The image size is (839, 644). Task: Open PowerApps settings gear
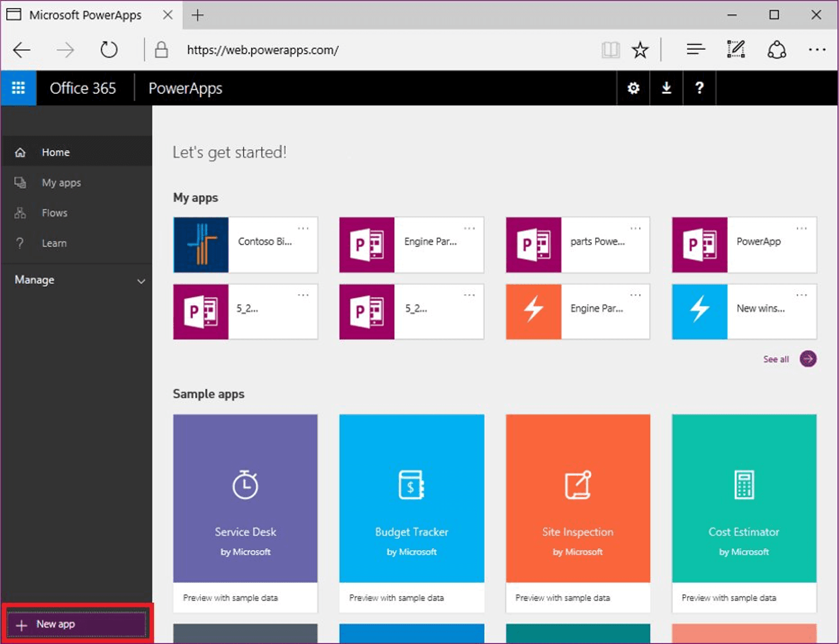(x=633, y=88)
